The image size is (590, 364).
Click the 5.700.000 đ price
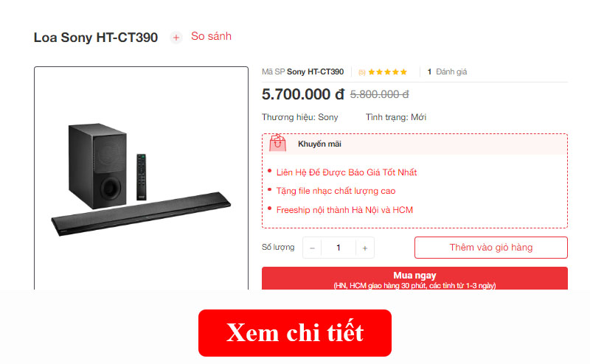(303, 94)
